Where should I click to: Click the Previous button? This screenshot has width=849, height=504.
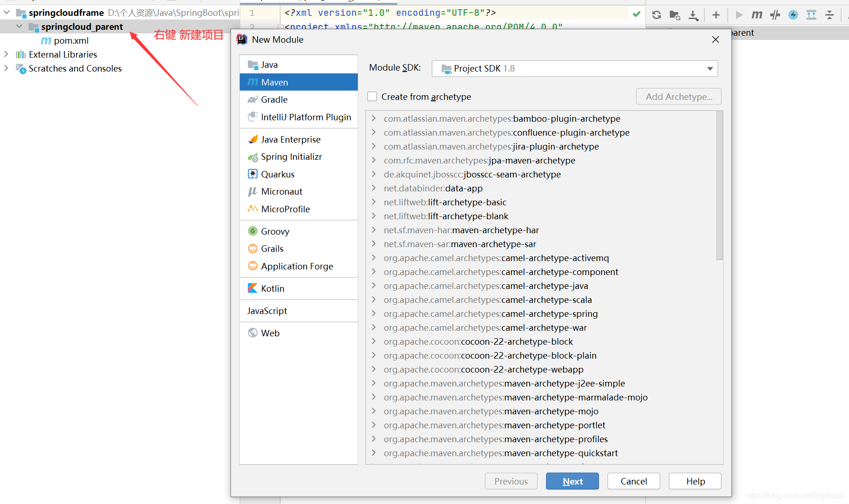point(511,481)
